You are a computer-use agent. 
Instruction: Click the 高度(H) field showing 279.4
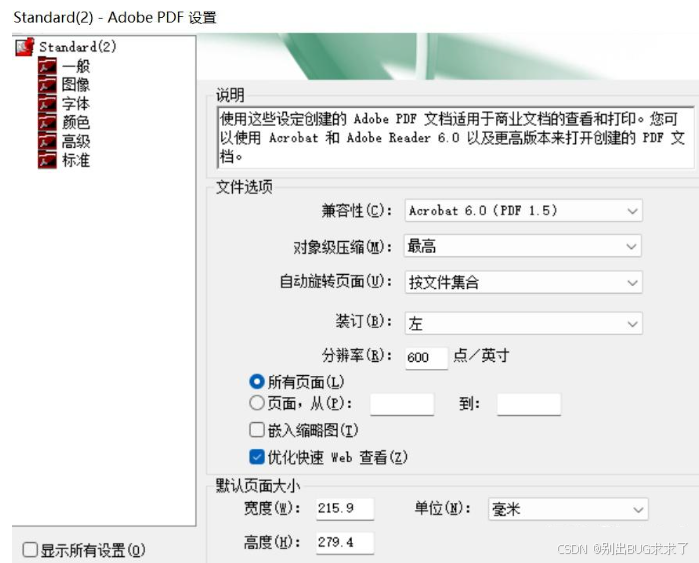click(x=345, y=542)
